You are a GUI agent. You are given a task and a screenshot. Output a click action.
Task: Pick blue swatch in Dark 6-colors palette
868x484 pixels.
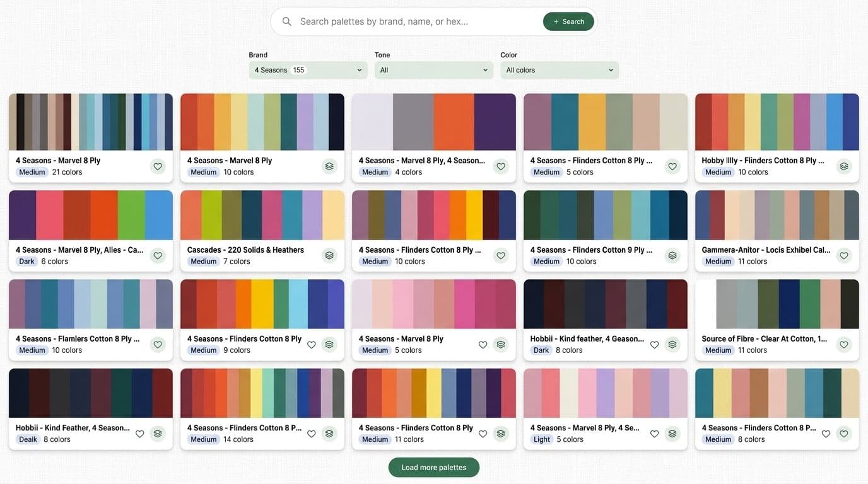click(x=159, y=215)
